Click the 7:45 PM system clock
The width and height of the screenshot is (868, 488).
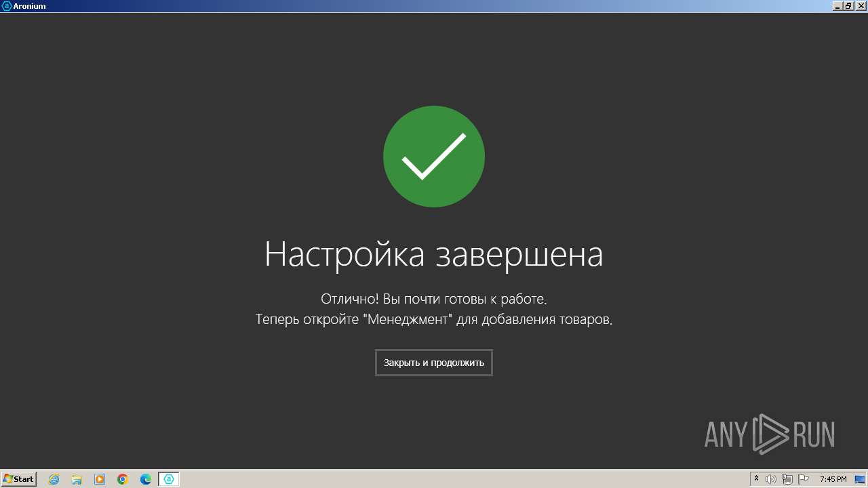(833, 479)
